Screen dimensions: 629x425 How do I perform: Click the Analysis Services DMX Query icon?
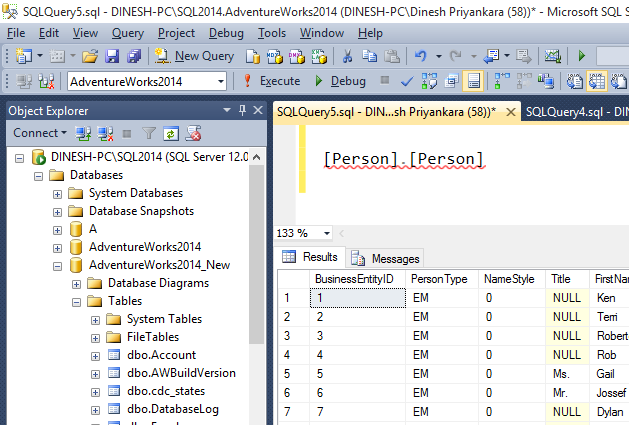coord(297,56)
